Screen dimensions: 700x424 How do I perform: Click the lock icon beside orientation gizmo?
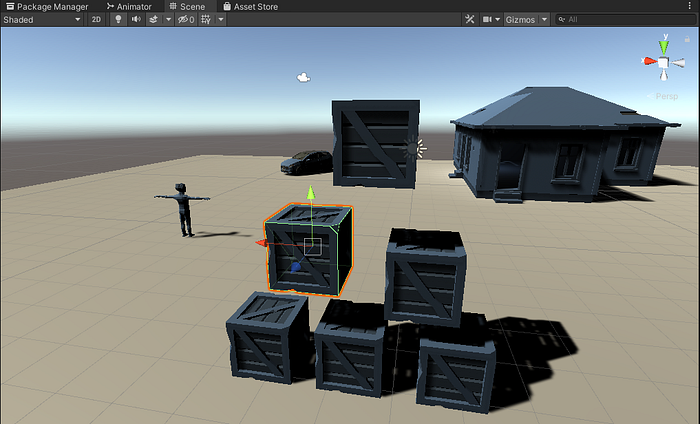[688, 37]
